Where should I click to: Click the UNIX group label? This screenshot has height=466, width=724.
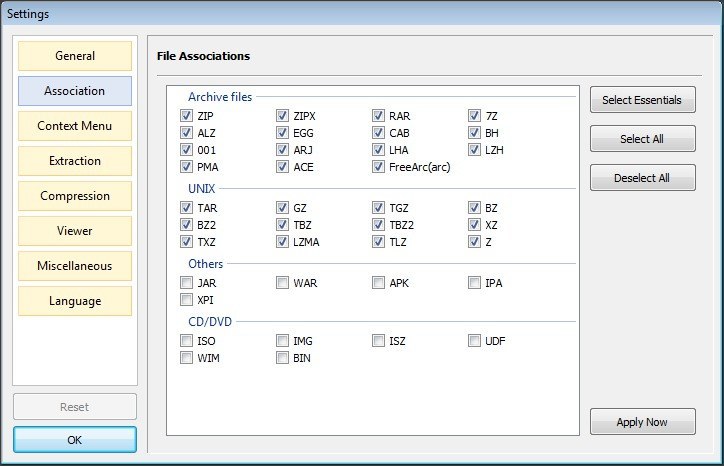tap(201, 189)
